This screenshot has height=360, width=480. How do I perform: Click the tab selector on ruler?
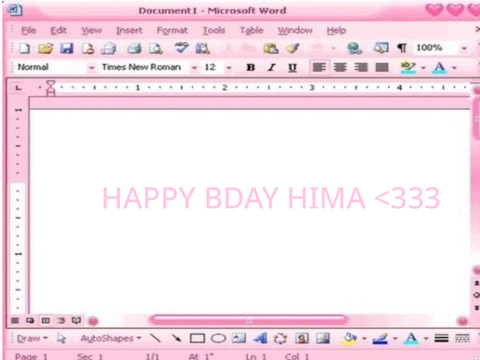[x=19, y=88]
